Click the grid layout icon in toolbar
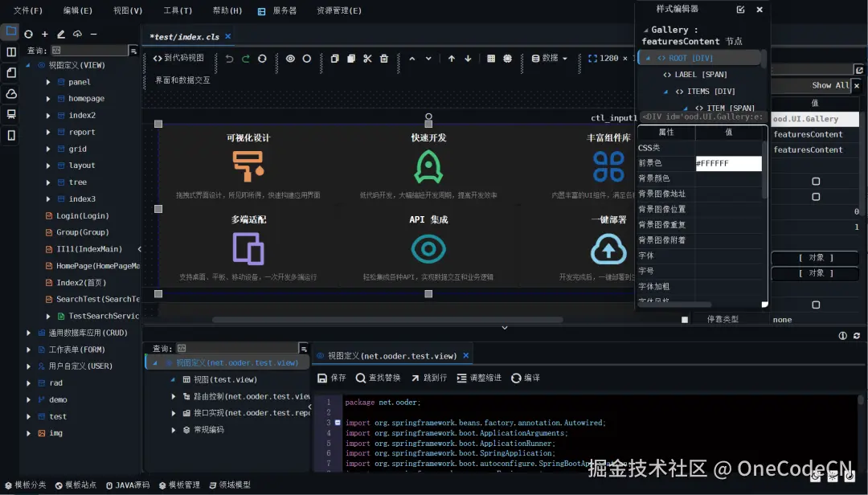 tap(491, 59)
